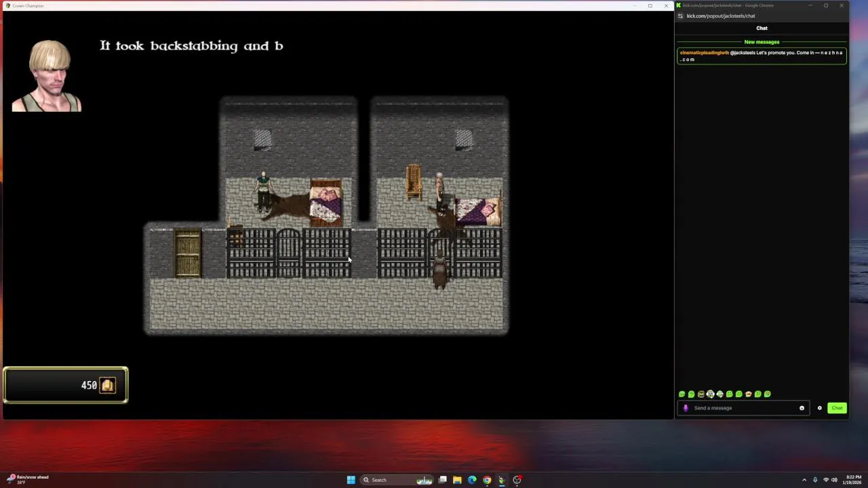Open the Windows Start menu

(x=351, y=480)
